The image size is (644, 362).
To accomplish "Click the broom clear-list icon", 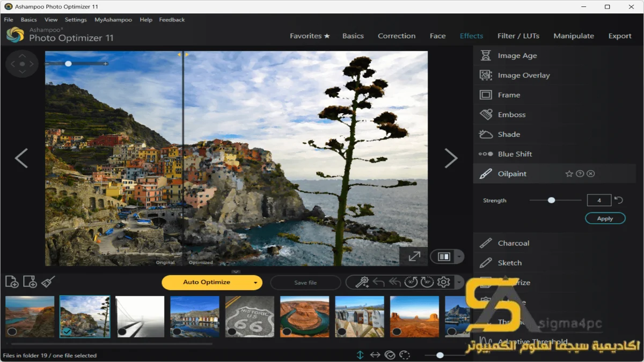I will tap(48, 282).
